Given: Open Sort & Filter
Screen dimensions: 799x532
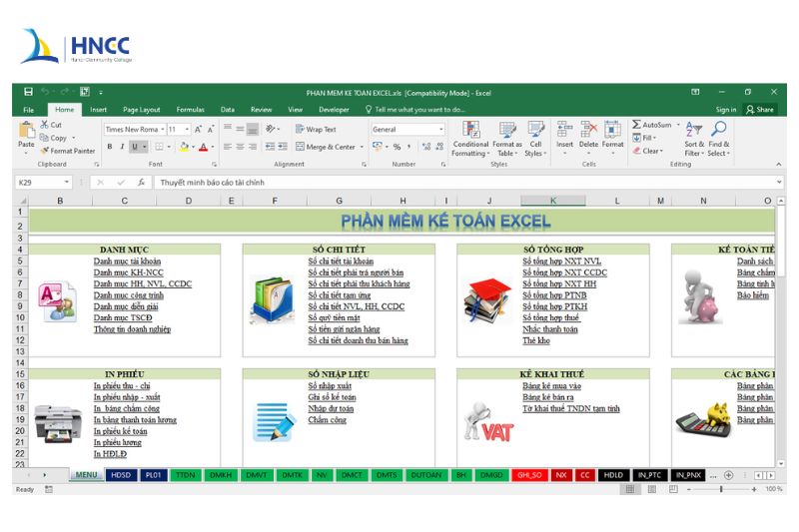Looking at the screenshot, I should pos(694,139).
